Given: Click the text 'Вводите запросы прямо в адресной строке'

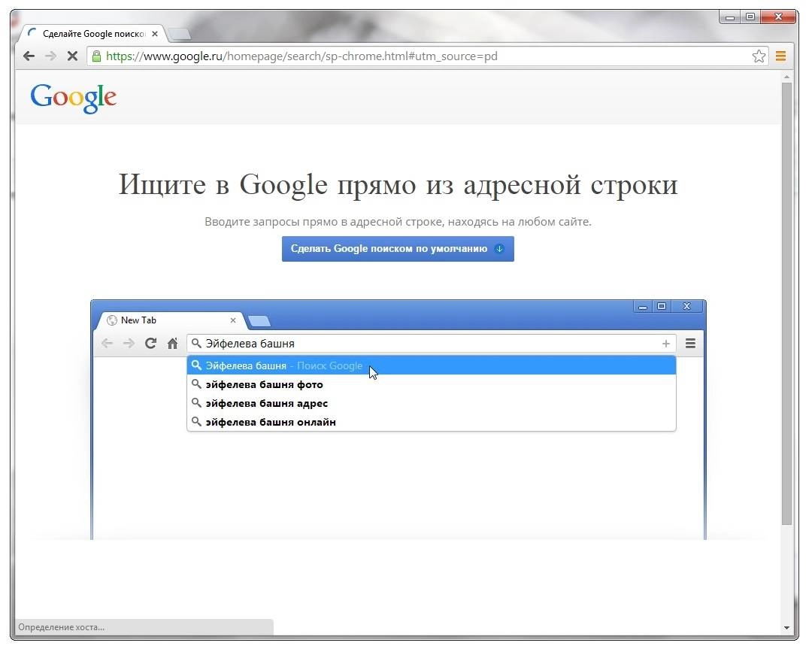Looking at the screenshot, I should pos(323,222).
